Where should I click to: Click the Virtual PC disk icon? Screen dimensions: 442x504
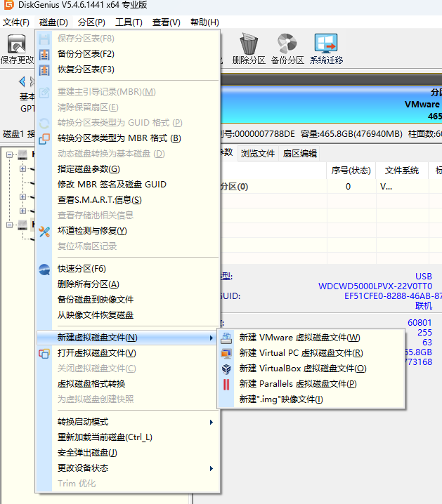click(227, 353)
